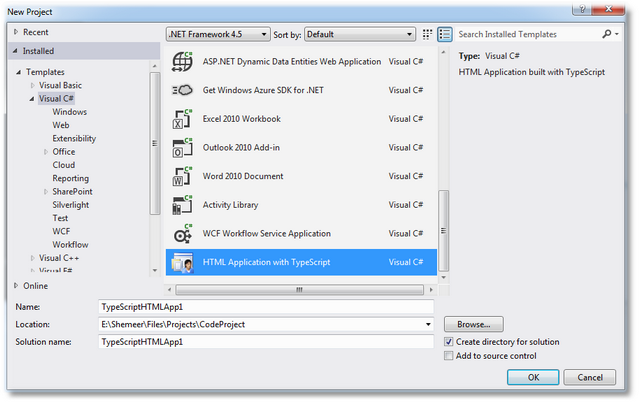This screenshot has width=640, height=405.
Task: Switch to medium icons list view
Action: [x=444, y=34]
